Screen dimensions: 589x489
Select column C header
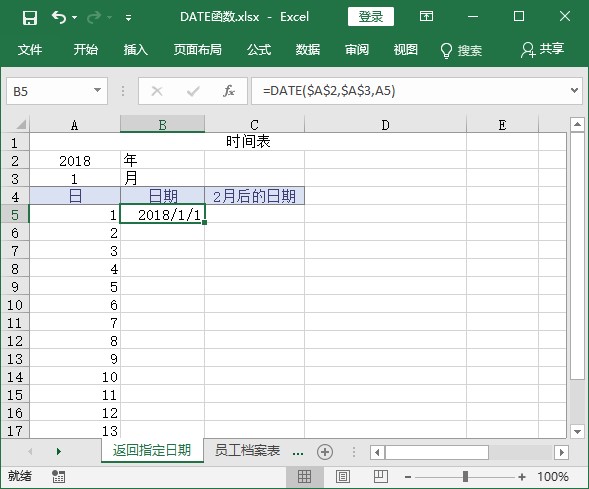254,124
